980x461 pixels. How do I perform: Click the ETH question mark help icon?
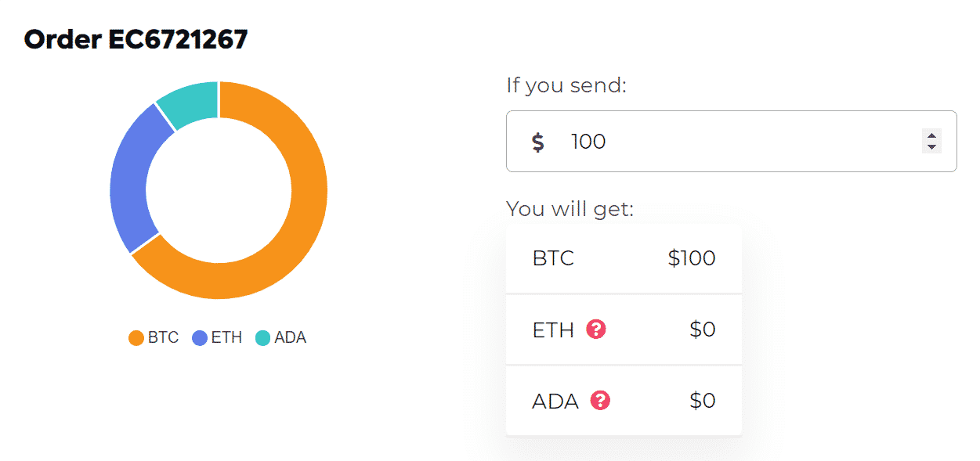point(596,330)
